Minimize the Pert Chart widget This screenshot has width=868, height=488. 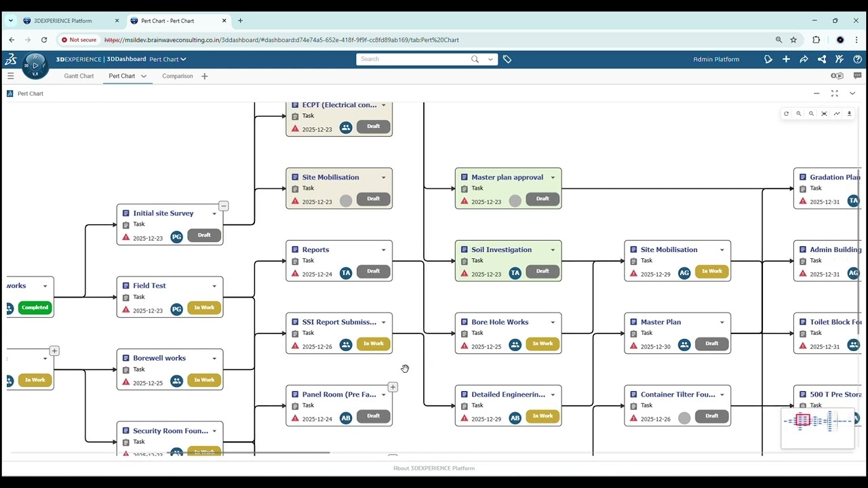coord(816,94)
